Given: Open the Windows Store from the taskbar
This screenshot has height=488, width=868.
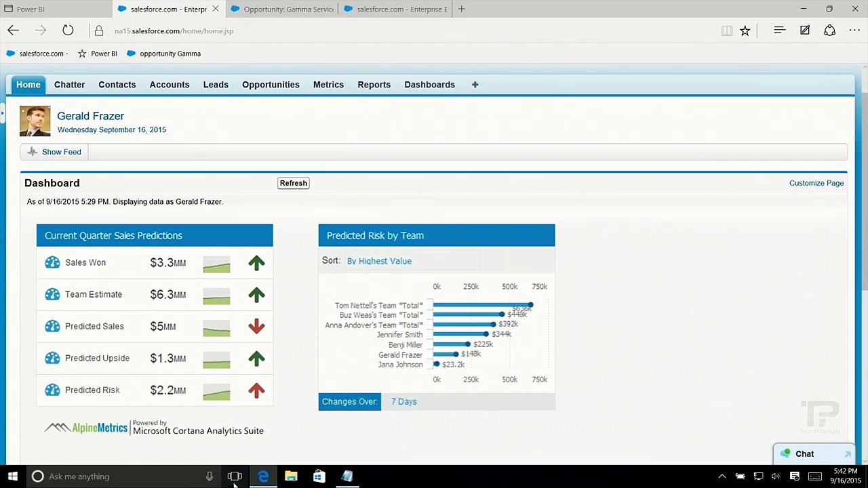Looking at the screenshot, I should pyautogui.click(x=319, y=476).
